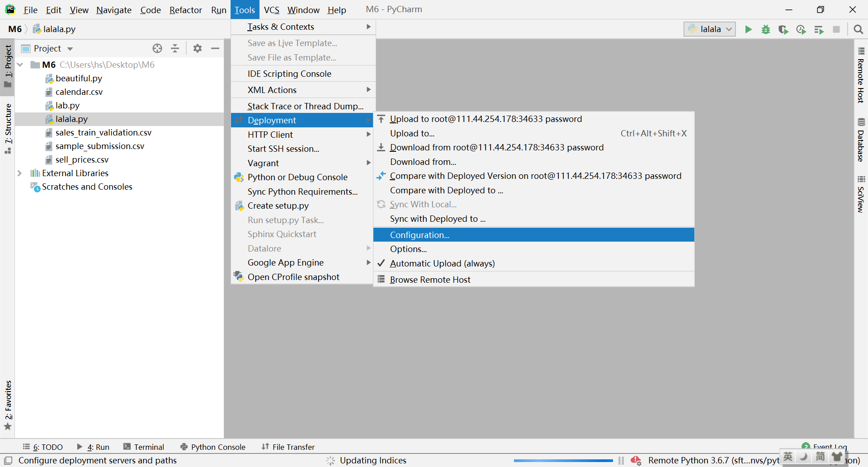
Task: Open the VCS menu in menu bar
Action: 272,9
